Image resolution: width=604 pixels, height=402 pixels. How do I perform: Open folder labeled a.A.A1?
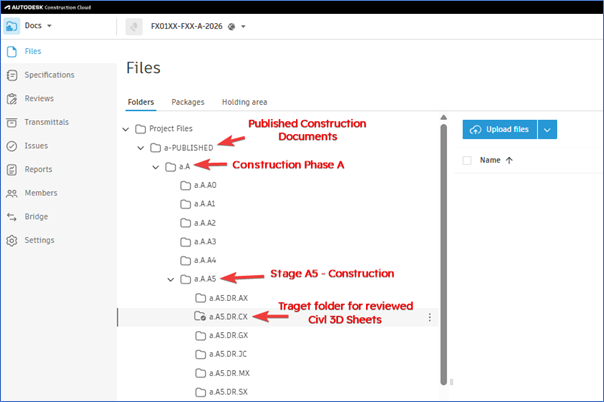coord(205,204)
